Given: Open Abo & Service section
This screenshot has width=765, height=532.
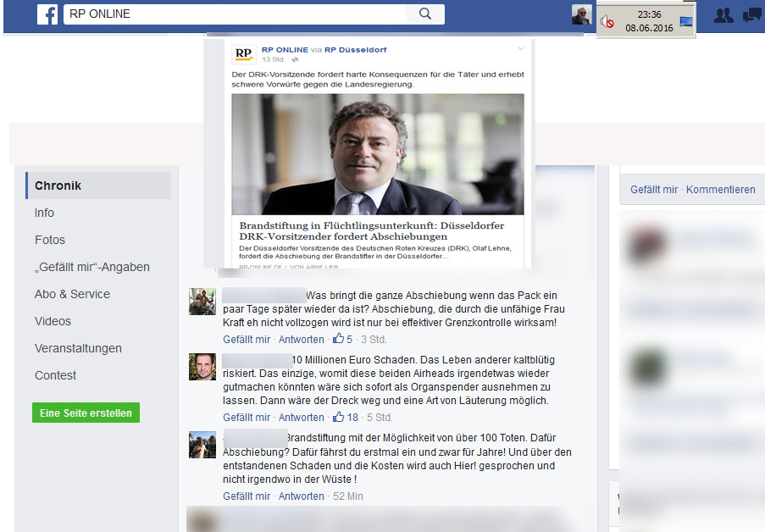Looking at the screenshot, I should coord(72,294).
